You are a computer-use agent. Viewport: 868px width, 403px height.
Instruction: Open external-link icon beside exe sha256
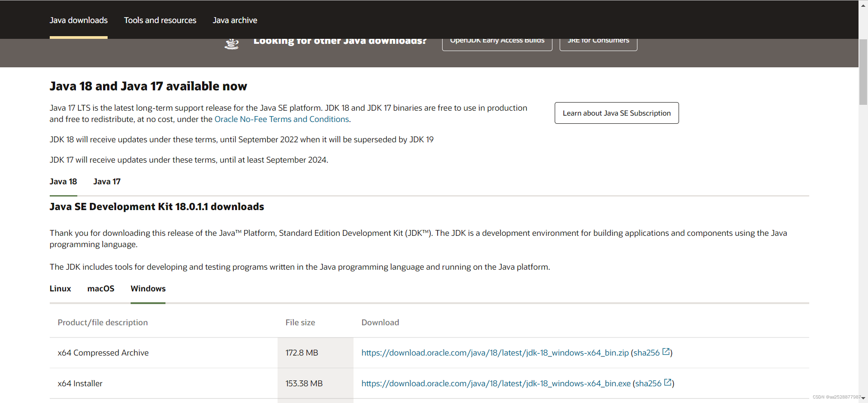tap(668, 382)
